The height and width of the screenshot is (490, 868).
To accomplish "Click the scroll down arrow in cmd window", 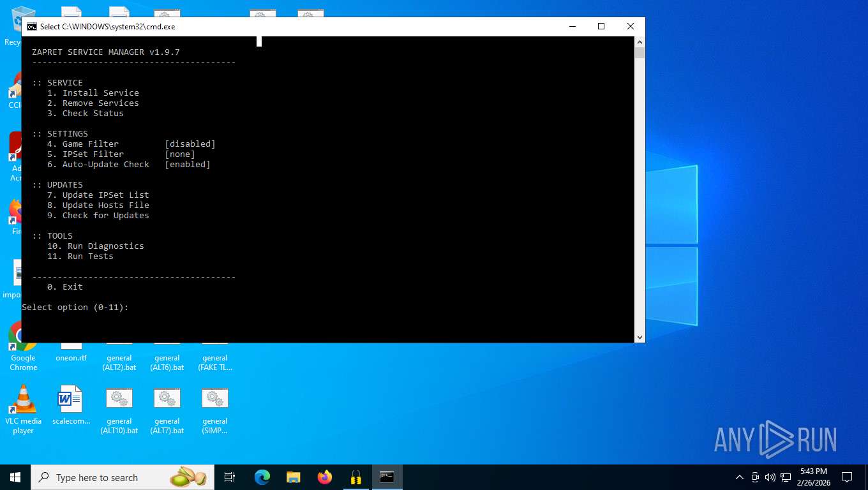I will click(640, 338).
